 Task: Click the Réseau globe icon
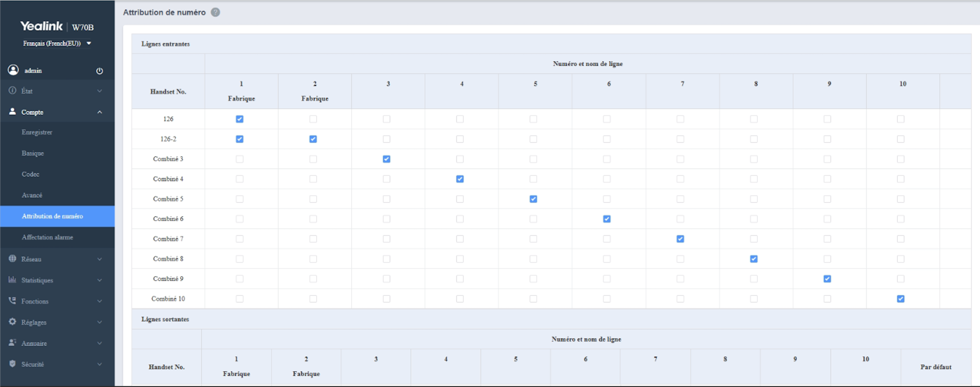13,259
